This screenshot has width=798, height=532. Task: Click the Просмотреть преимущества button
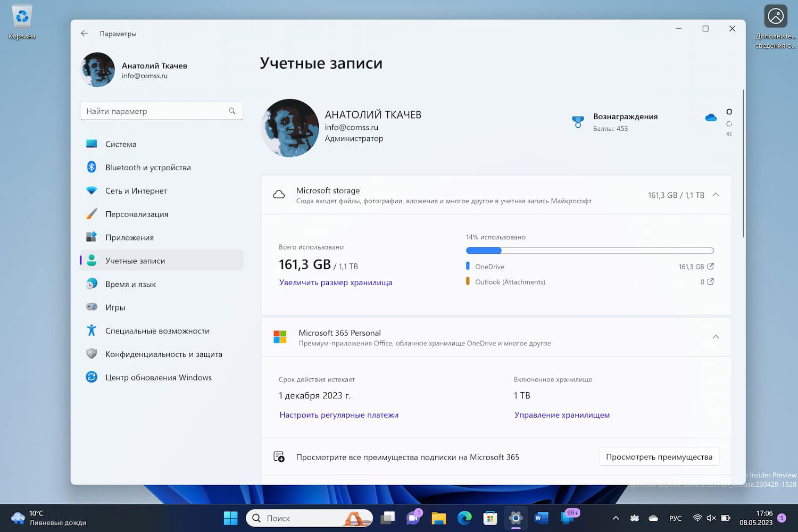pyautogui.click(x=659, y=457)
